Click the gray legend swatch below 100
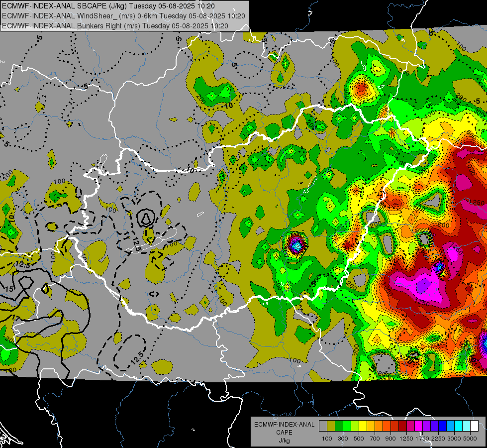Image resolution: width=487 pixels, height=448 pixels. pos(323,426)
